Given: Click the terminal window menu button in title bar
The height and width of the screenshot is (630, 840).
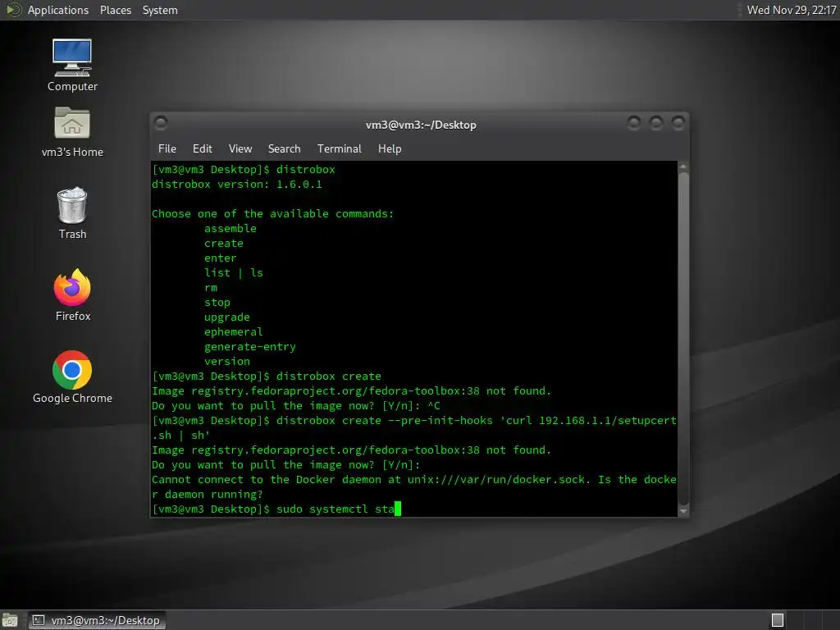Looking at the screenshot, I should 160,123.
